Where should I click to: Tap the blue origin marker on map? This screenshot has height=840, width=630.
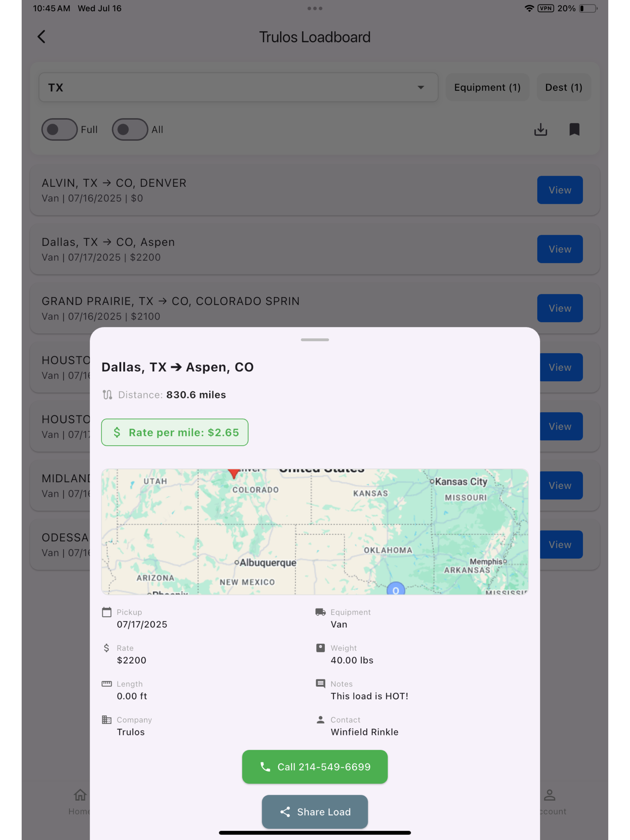pyautogui.click(x=396, y=589)
